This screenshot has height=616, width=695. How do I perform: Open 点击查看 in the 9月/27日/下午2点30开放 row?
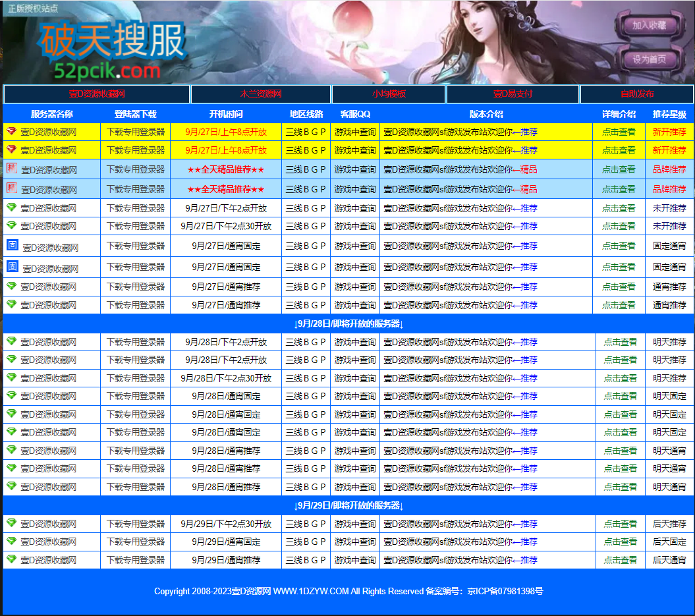[x=619, y=226]
